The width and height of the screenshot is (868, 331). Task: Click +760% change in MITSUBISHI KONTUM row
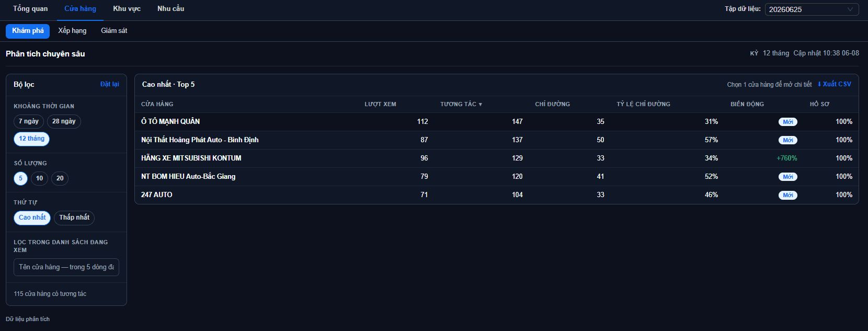(787, 158)
